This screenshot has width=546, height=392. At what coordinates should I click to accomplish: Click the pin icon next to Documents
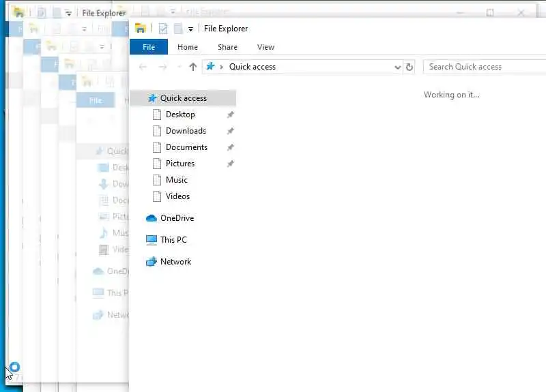pos(230,147)
